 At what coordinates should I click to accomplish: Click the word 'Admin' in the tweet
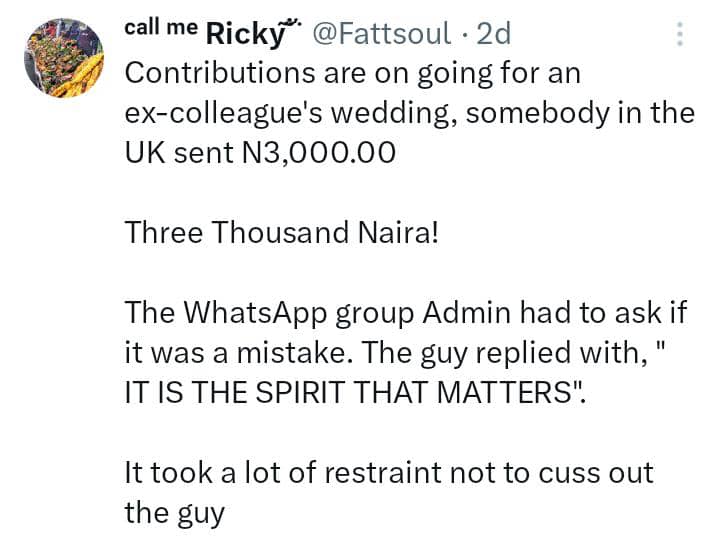pos(467,313)
